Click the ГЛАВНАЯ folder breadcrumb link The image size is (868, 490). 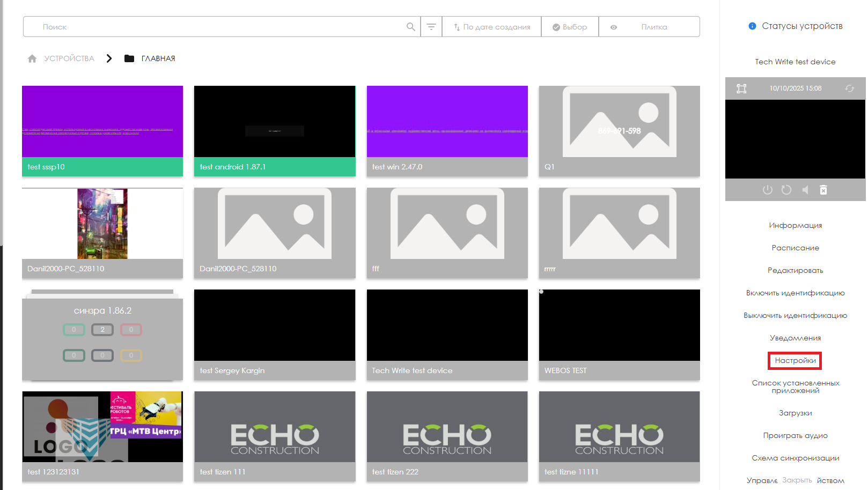pos(158,58)
